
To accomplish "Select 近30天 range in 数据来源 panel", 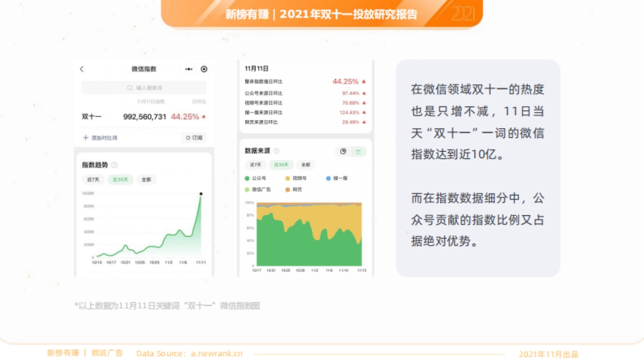I will coord(281,165).
